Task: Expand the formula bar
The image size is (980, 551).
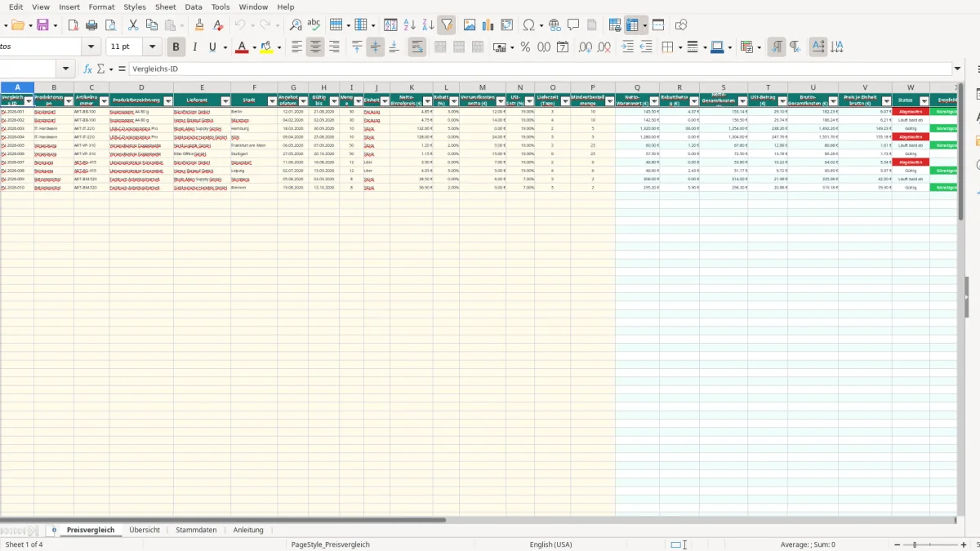Action: (x=957, y=69)
